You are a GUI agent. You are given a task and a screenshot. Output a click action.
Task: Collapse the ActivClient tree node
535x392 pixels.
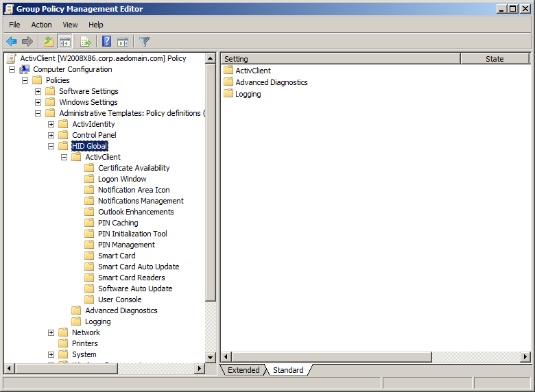pyautogui.click(x=64, y=157)
